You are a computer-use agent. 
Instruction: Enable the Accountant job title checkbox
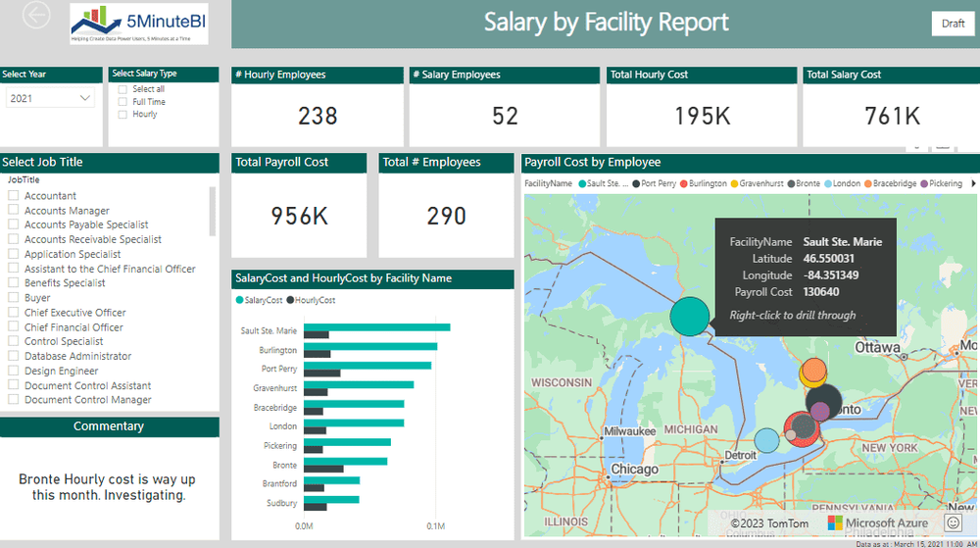pyautogui.click(x=13, y=196)
